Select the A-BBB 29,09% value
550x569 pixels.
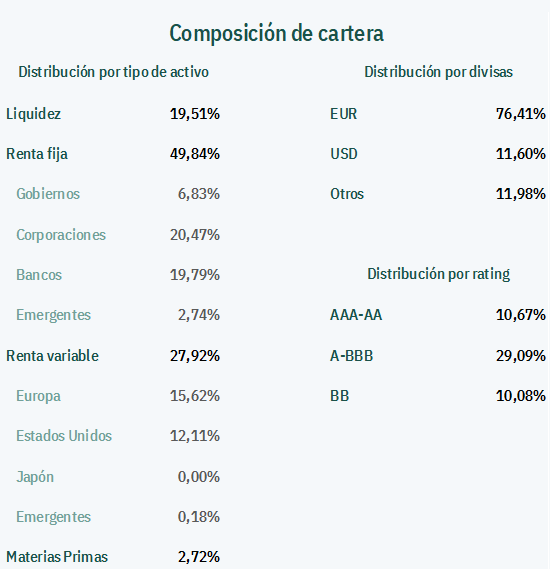pyautogui.click(x=521, y=356)
